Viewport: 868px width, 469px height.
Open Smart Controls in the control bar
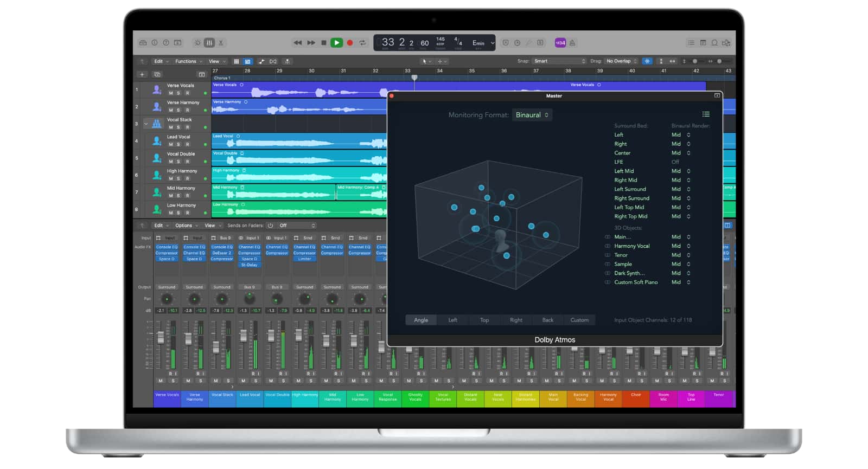tap(197, 43)
